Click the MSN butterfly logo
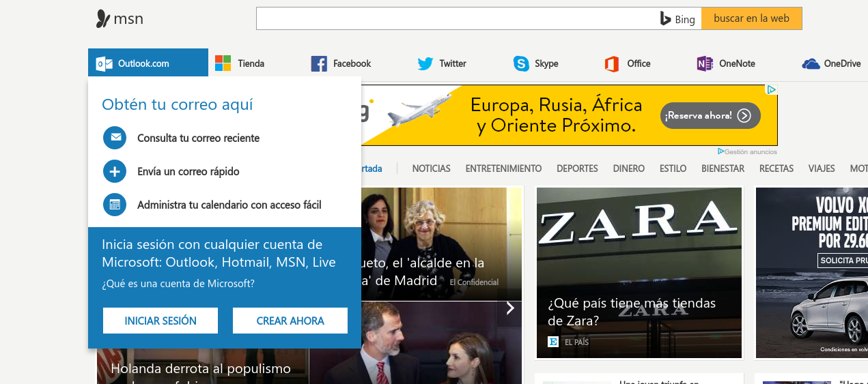 (103, 18)
